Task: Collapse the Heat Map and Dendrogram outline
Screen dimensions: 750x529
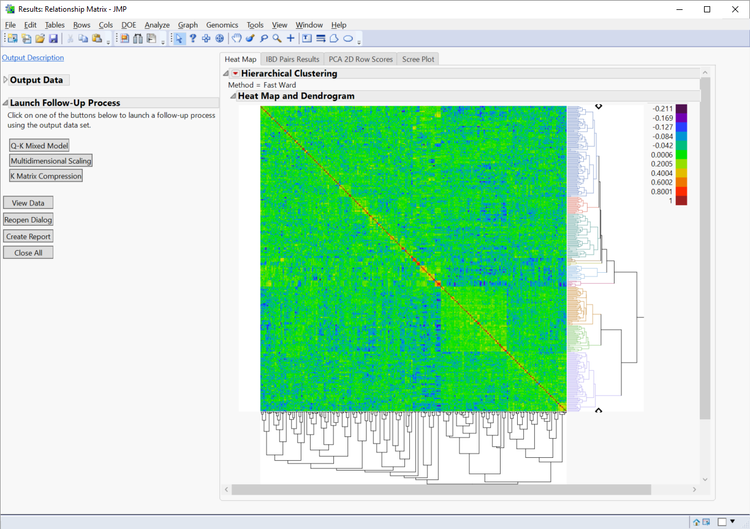Action: coord(233,96)
